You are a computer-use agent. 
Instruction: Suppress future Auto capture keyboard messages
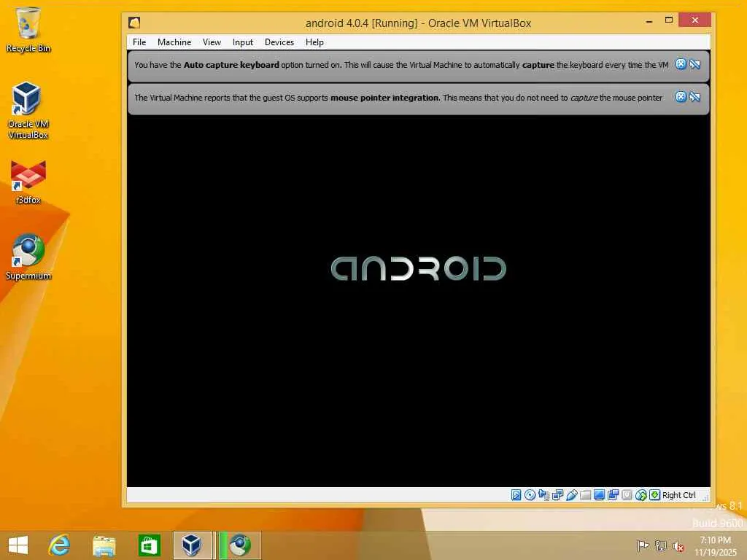[695, 64]
